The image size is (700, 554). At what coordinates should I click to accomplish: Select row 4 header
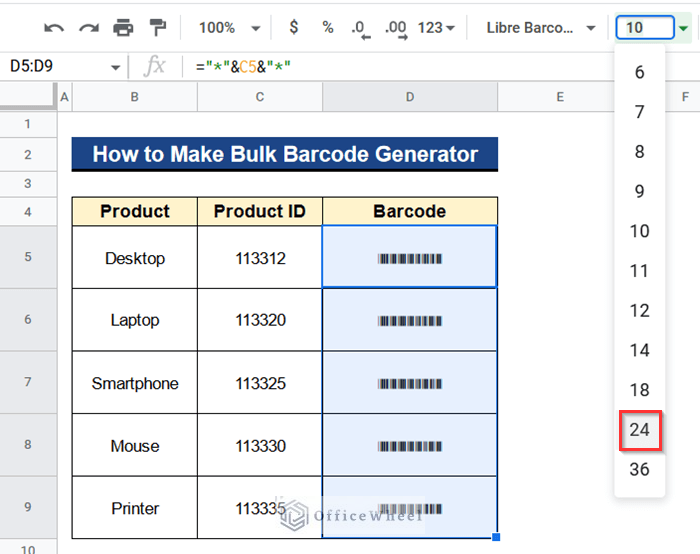click(x=28, y=212)
